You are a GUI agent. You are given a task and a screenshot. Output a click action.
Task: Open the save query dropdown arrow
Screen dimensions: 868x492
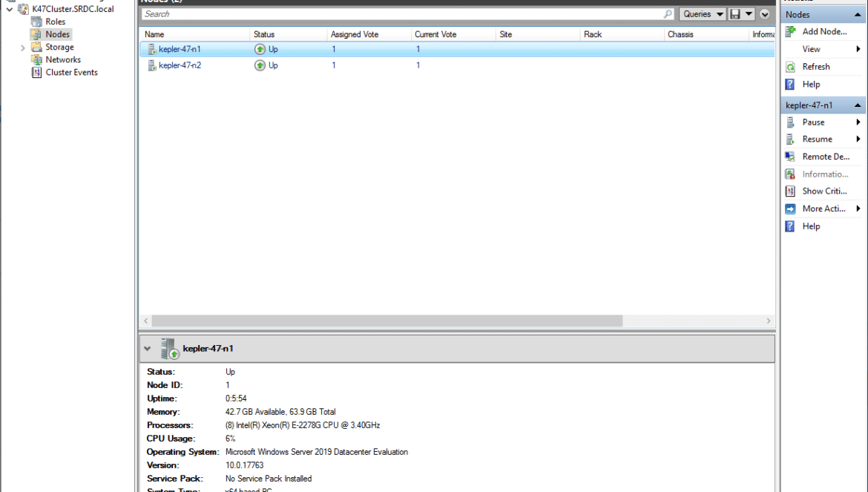(749, 14)
